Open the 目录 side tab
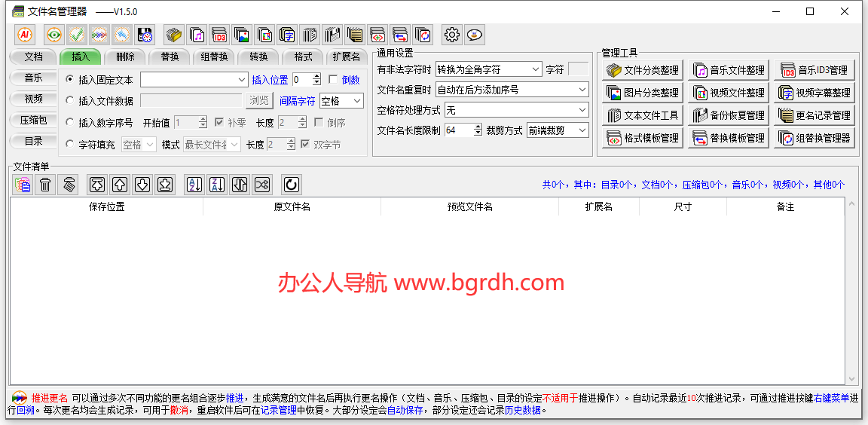 click(34, 141)
